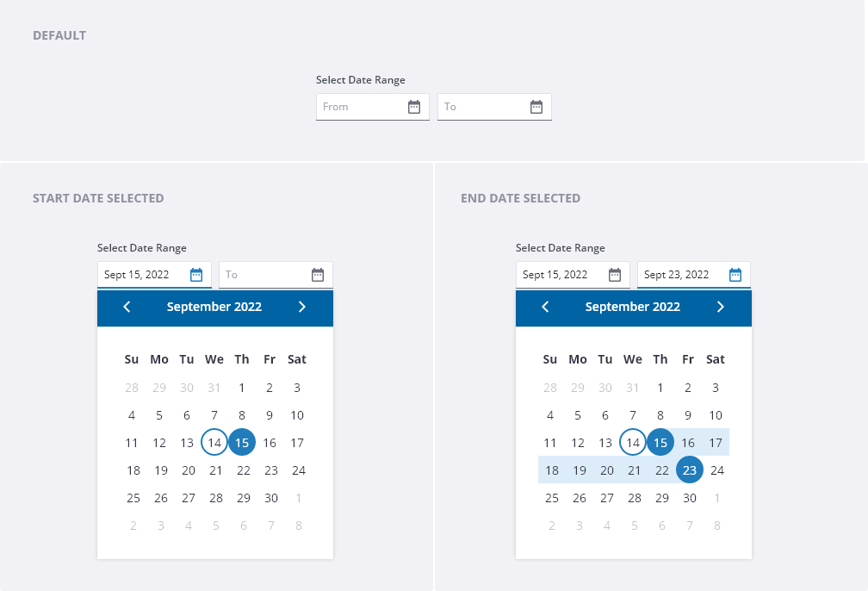Click September 2022 header in Start Date Selected calendar
This screenshot has height=591, width=868.
[214, 307]
